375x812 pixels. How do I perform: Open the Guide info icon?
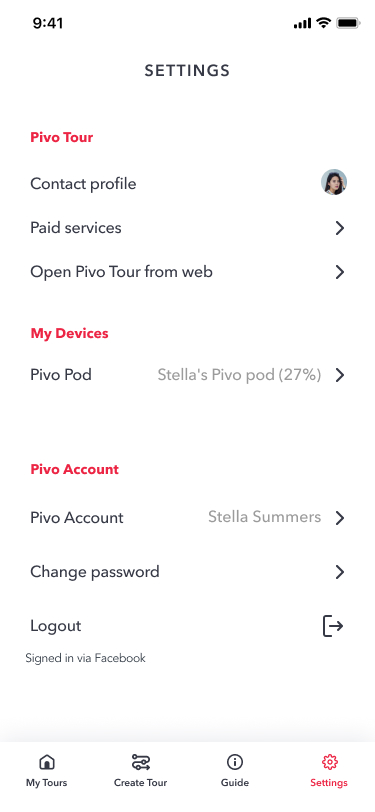tap(235, 762)
